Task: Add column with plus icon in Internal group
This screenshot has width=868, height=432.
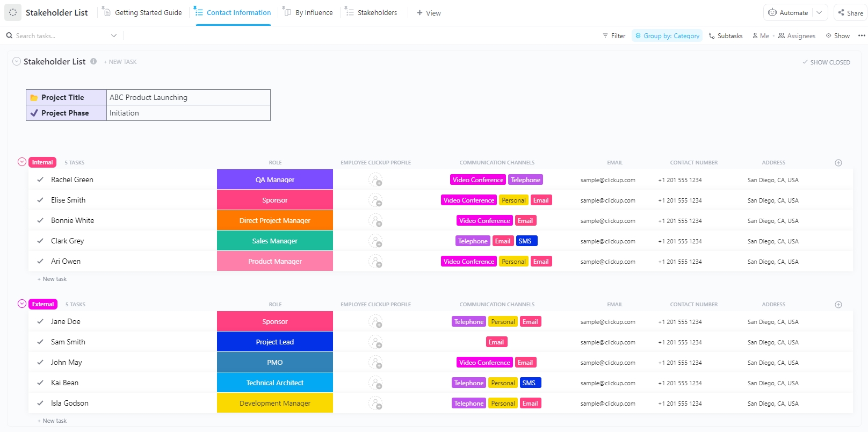Action: coord(838,163)
